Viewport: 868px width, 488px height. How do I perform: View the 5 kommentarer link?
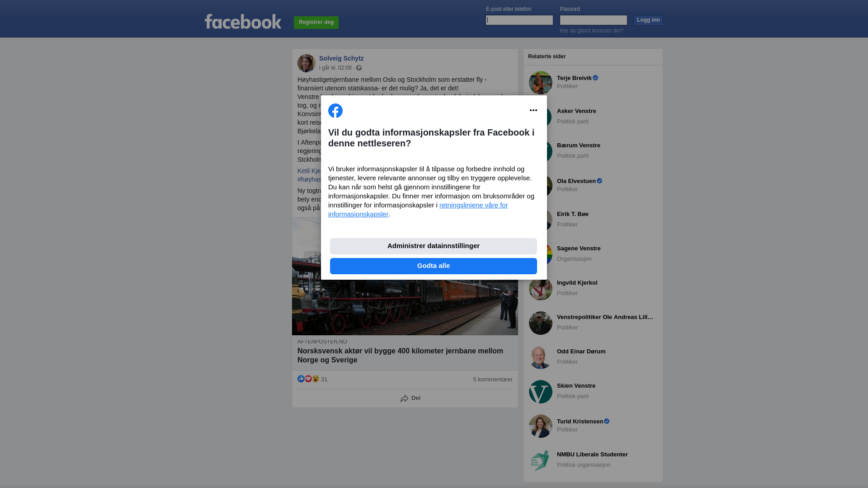[x=493, y=380]
